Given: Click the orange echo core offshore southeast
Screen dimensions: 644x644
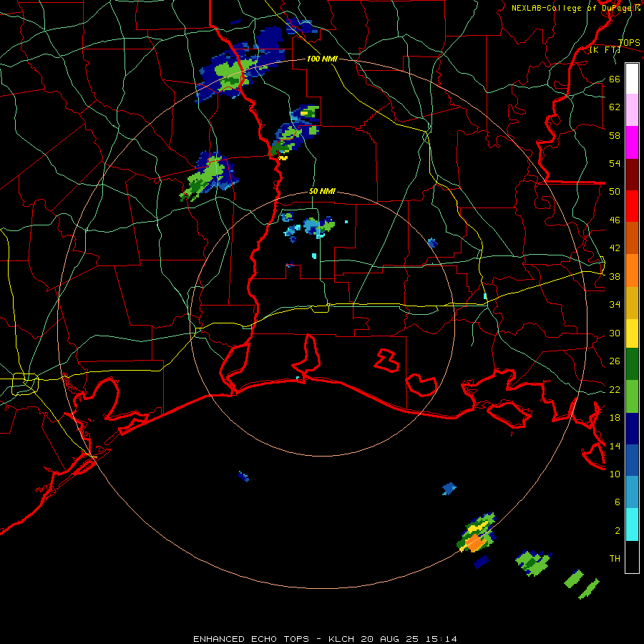Looking at the screenshot, I should coord(475,542).
